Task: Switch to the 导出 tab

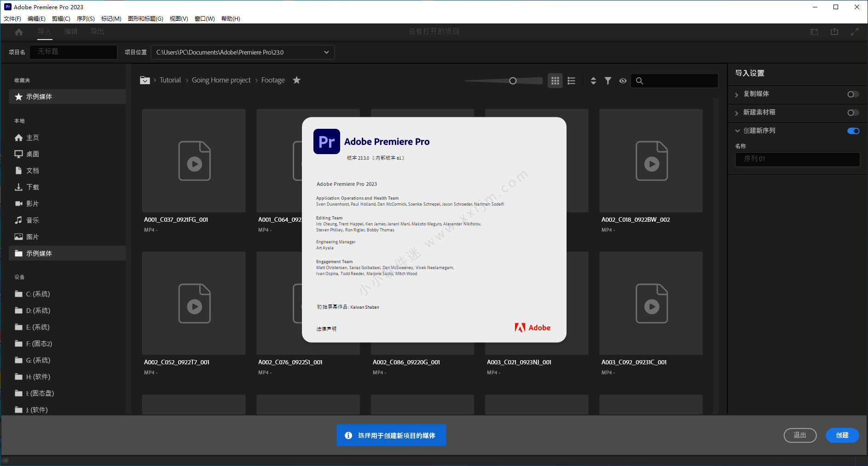Action: [x=97, y=31]
